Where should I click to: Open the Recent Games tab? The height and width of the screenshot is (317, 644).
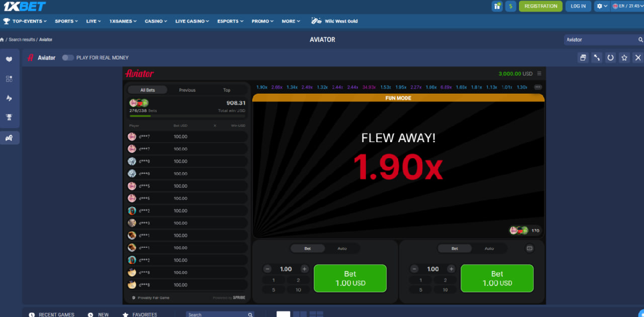[52, 314]
